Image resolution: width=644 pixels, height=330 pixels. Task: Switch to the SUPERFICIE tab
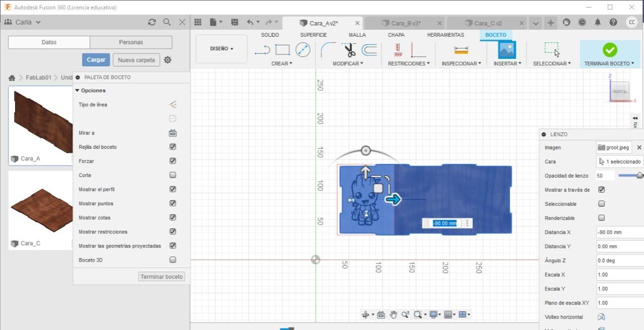313,35
